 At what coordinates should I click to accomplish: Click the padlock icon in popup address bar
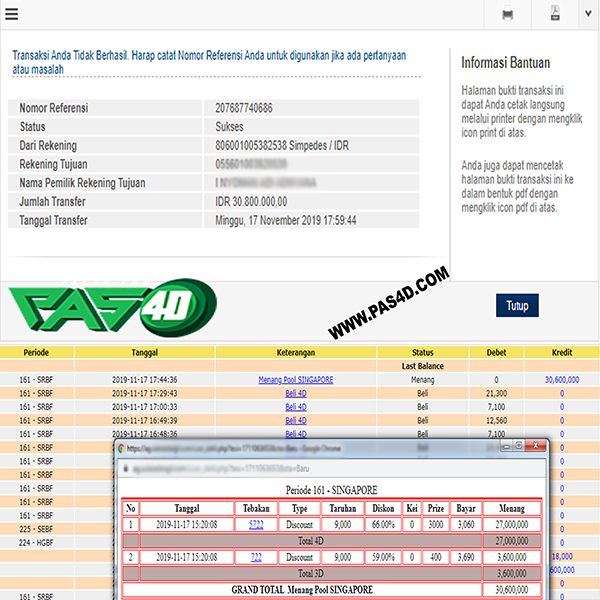(x=126, y=468)
